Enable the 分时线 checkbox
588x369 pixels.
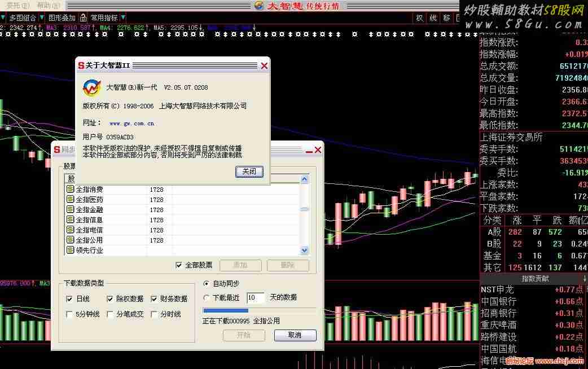(153, 314)
